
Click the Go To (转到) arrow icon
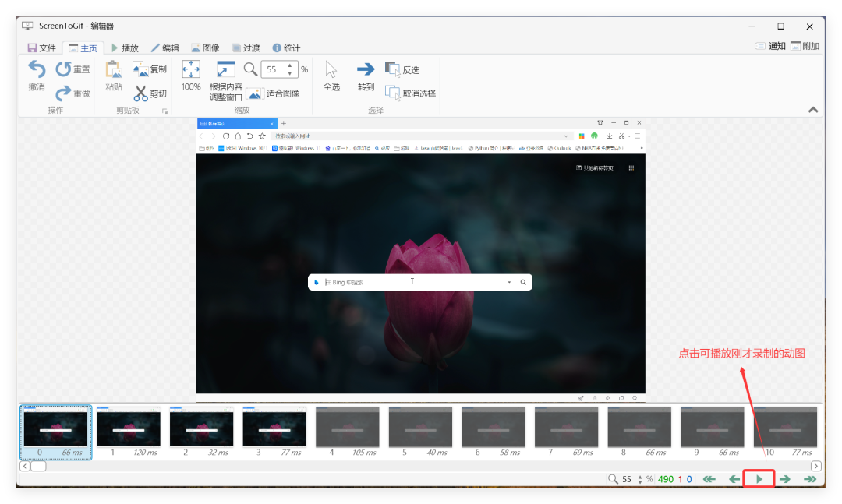point(366,69)
